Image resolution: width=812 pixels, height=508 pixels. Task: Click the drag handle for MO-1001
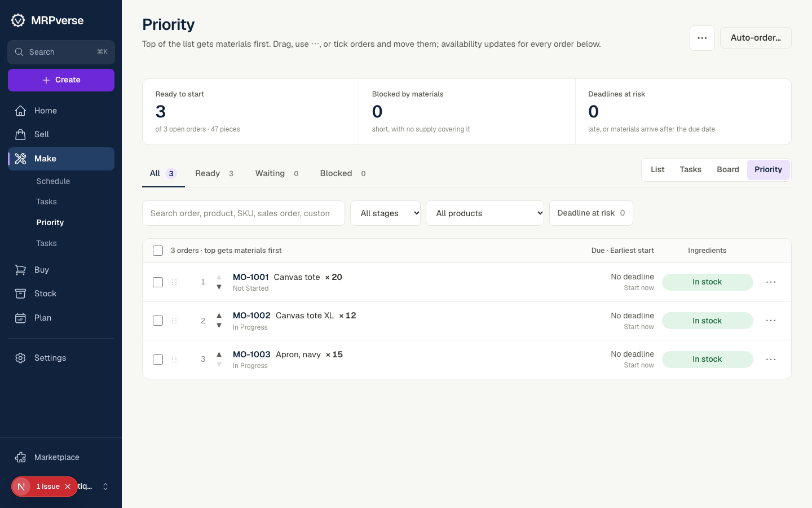coord(174,282)
